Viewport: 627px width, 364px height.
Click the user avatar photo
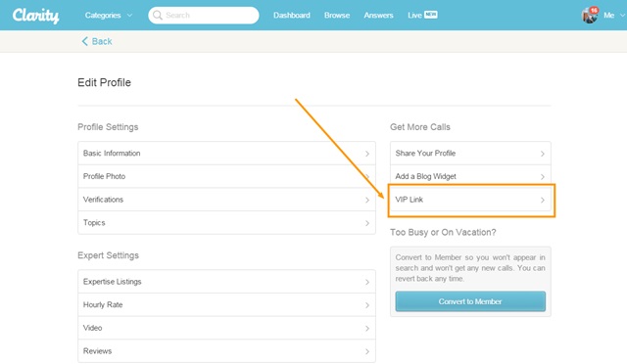pyautogui.click(x=589, y=16)
